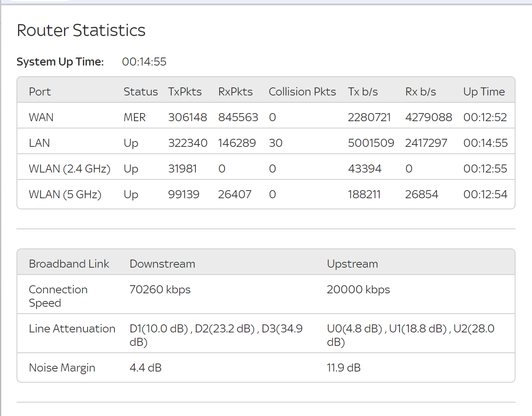Click the Downstream column header
532x416 pixels.
click(x=162, y=263)
